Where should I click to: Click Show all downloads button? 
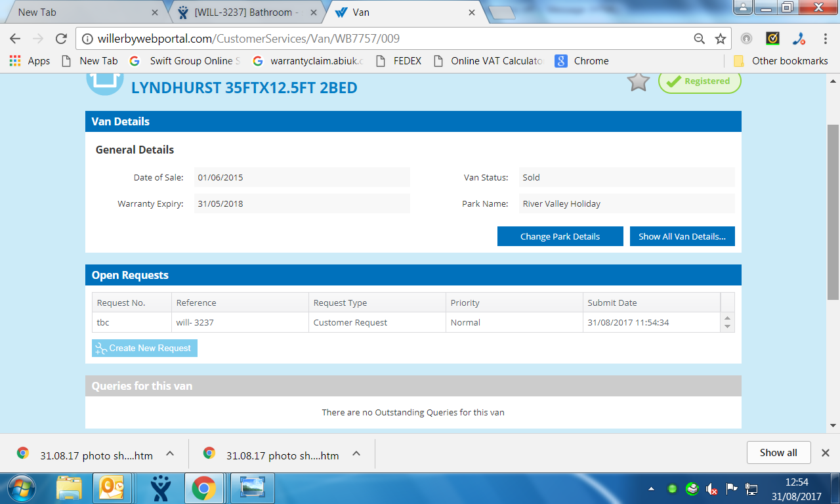(x=778, y=453)
